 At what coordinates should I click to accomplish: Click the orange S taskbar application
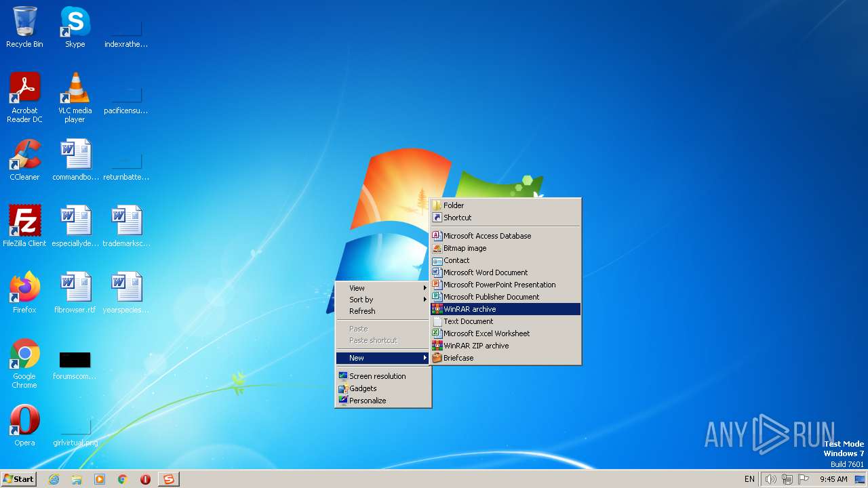pyautogui.click(x=169, y=479)
